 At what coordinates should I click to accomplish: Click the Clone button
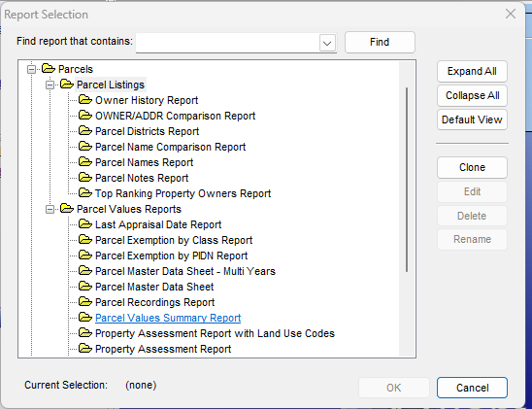coord(472,167)
